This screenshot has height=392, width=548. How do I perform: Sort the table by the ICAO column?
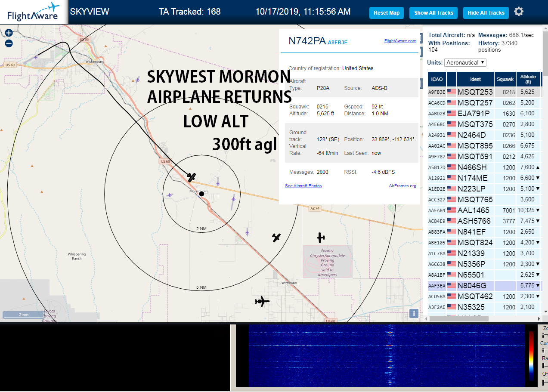[437, 79]
